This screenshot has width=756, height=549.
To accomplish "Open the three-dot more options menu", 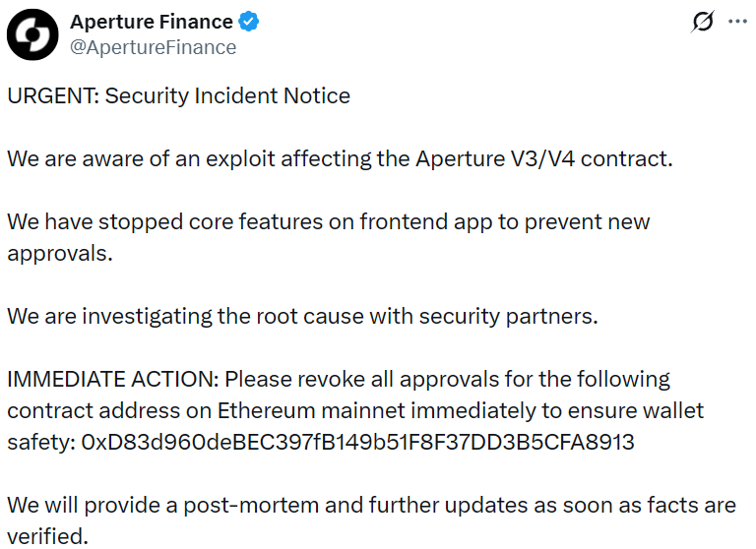I will tap(737, 22).
